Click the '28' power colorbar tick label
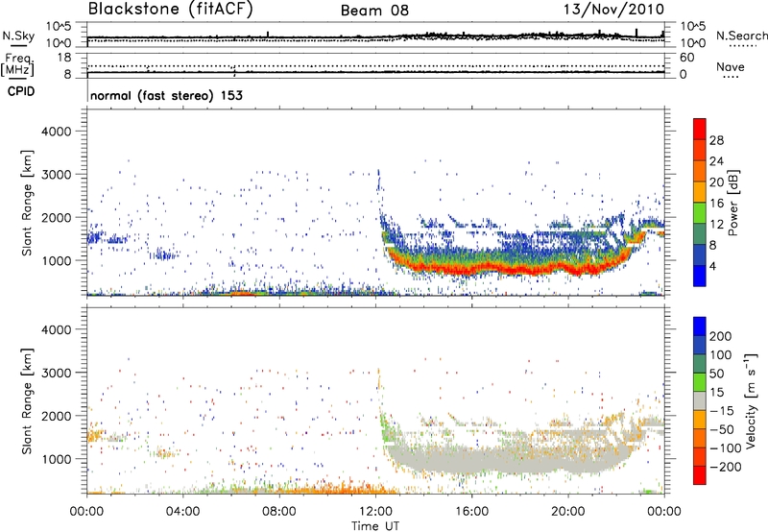This screenshot has height=532, width=768. tap(716, 140)
